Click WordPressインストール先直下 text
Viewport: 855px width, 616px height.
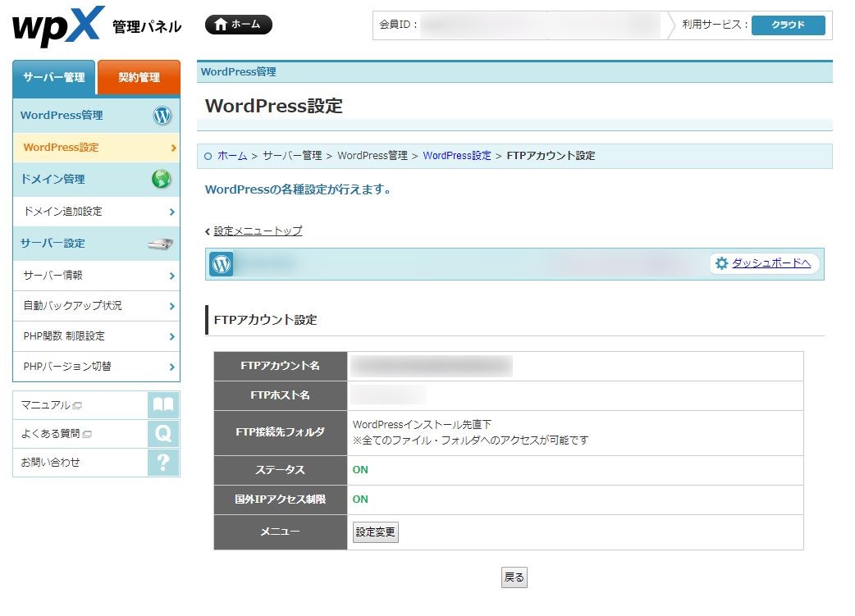pyautogui.click(x=422, y=425)
